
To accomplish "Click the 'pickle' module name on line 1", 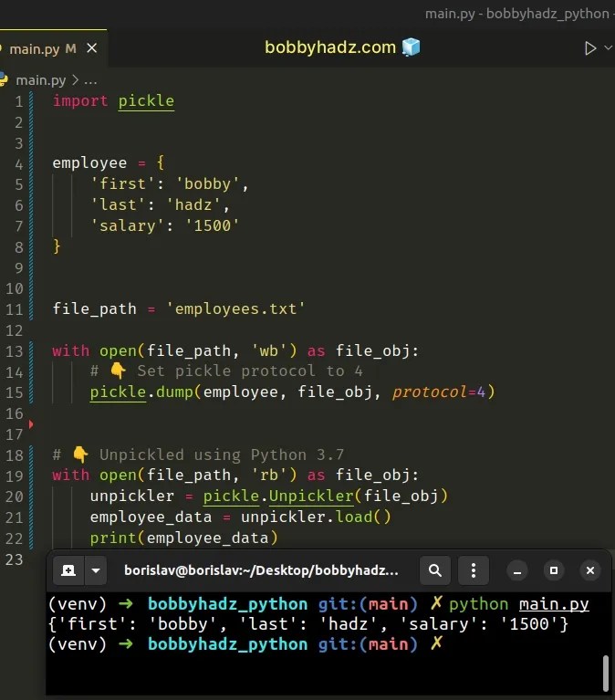I will [x=146, y=101].
